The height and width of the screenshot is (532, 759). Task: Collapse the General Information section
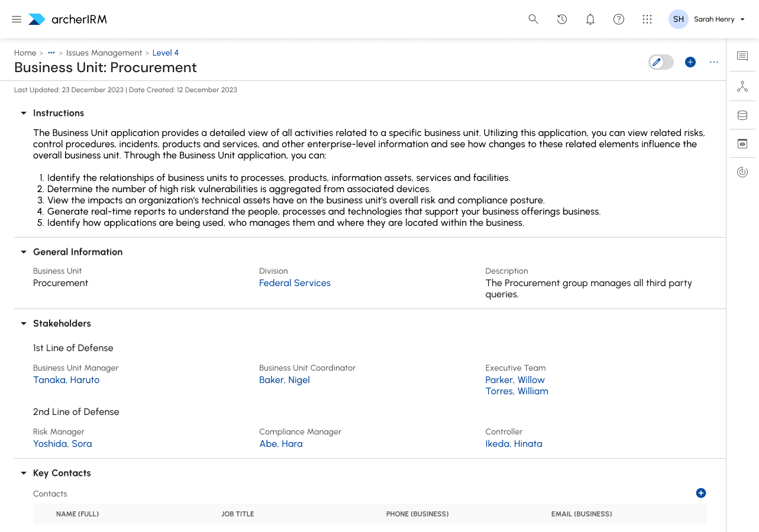click(x=24, y=252)
